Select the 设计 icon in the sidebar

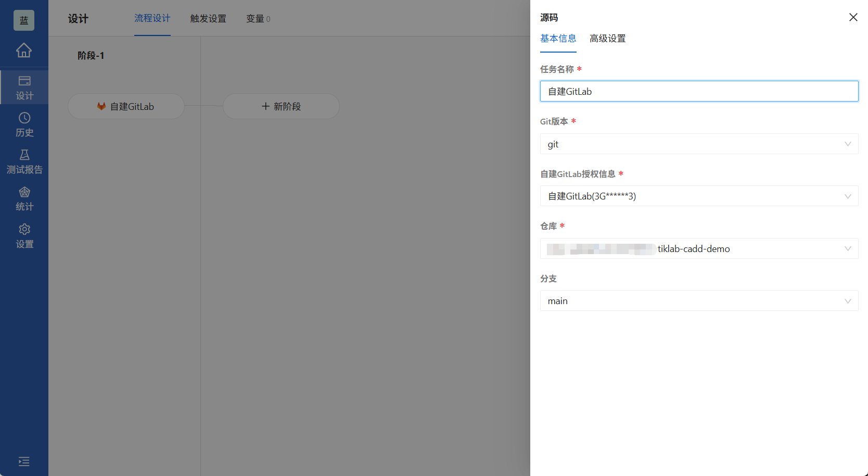(24, 87)
